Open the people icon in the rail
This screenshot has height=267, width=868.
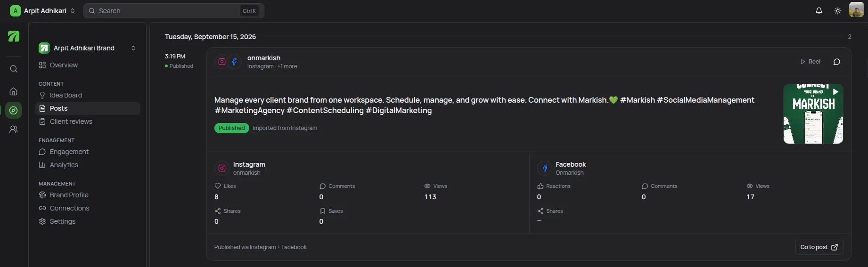click(14, 129)
